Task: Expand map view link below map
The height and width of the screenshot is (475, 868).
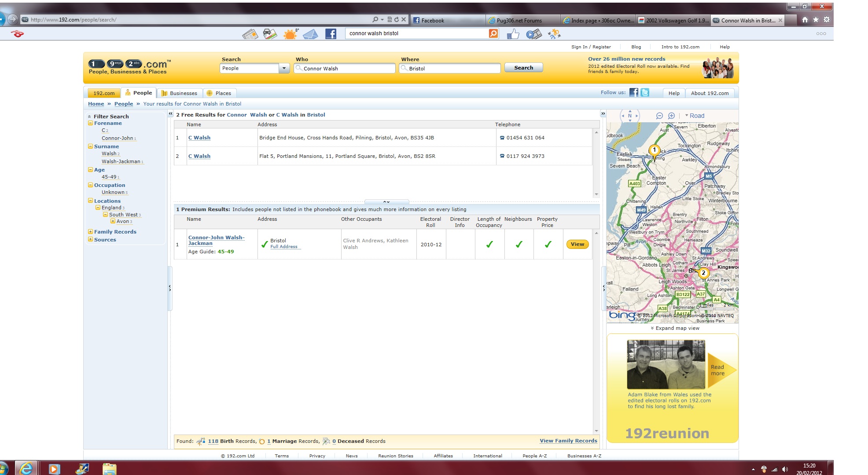Action: [x=675, y=328]
